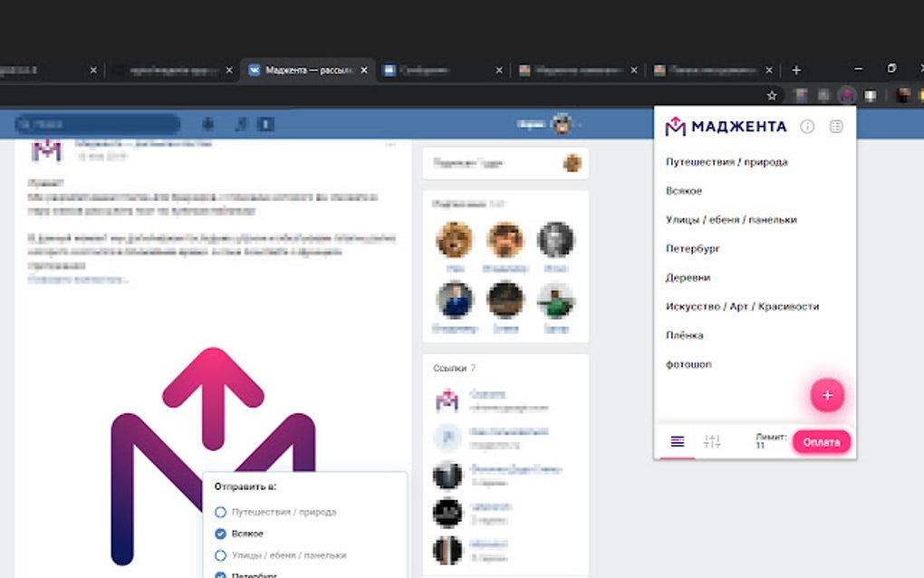
Task: Minimize the browser window
Action: (x=859, y=69)
